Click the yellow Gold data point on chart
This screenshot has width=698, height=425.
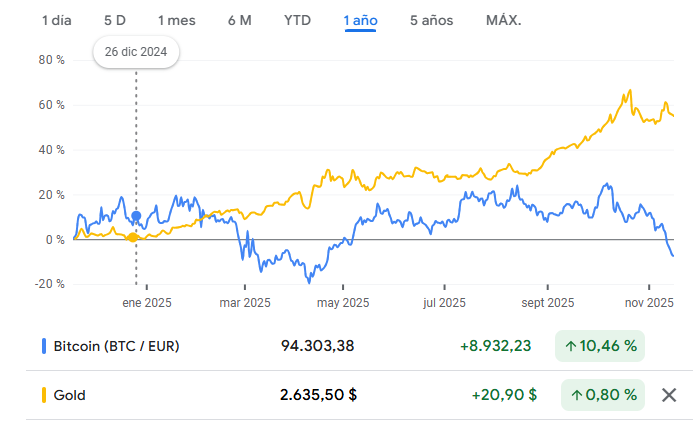pyautogui.click(x=133, y=237)
